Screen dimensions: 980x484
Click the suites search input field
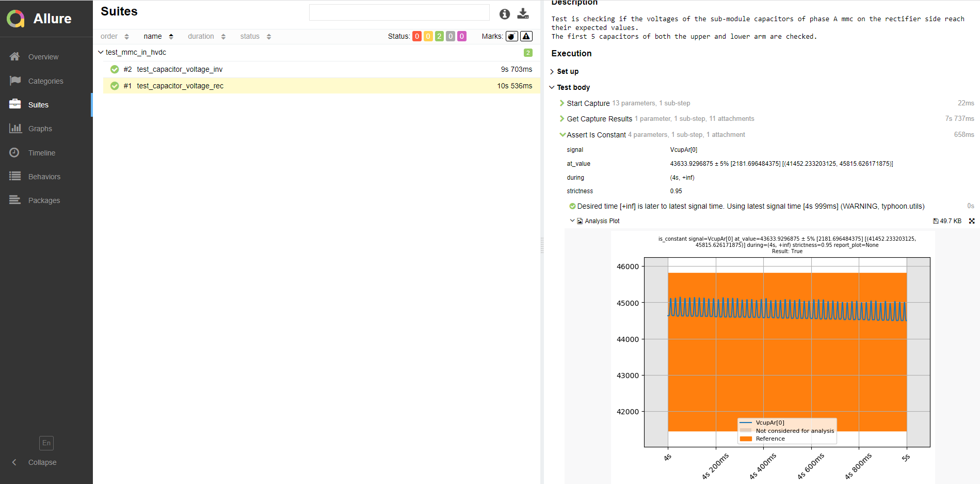click(399, 12)
